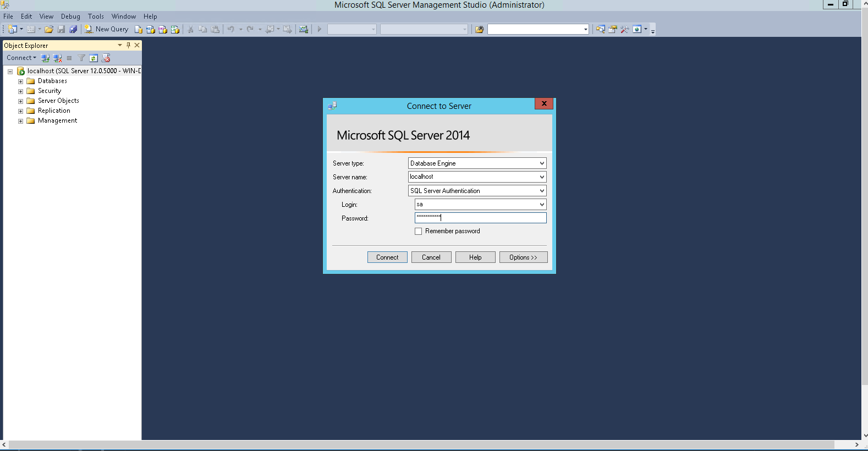Expand the Security tree node

pyautogui.click(x=20, y=91)
